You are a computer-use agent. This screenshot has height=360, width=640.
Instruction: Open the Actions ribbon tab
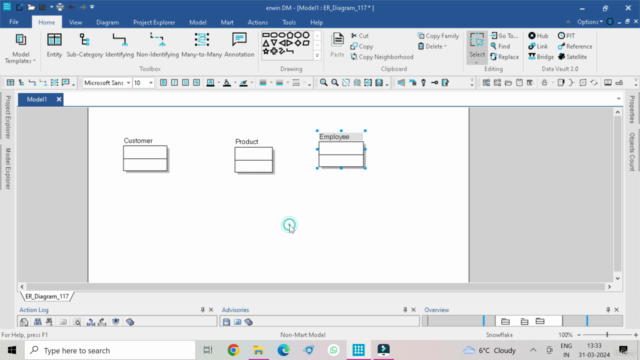point(258,22)
